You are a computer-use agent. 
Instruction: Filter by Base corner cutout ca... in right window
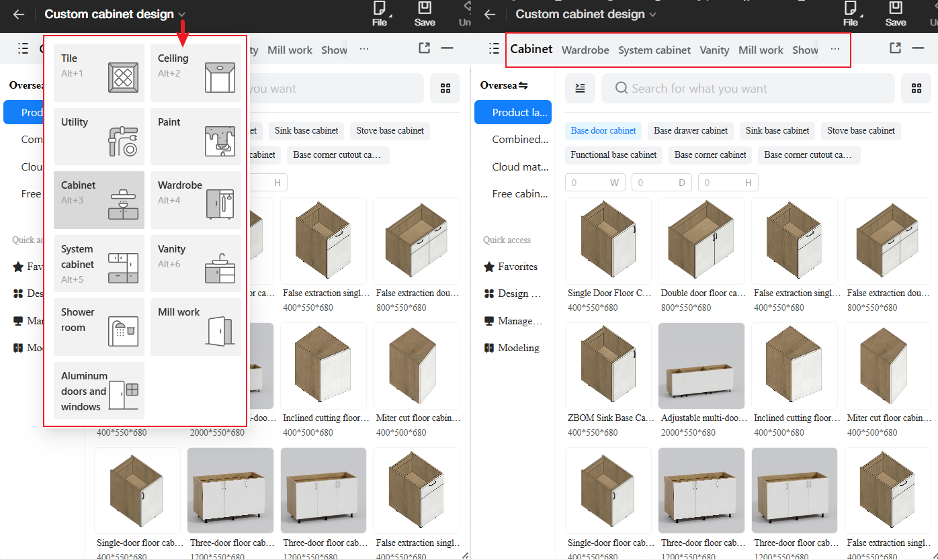pos(809,154)
